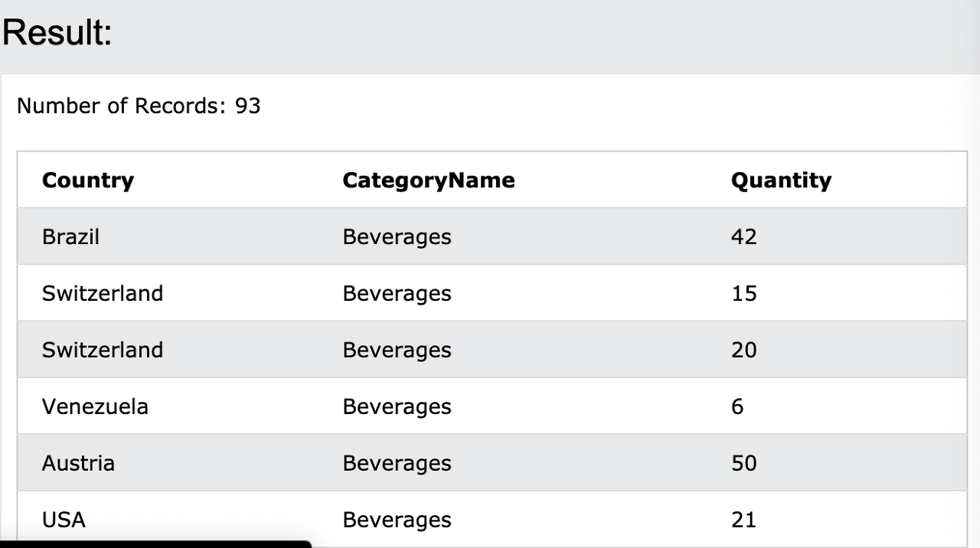Select the Venezuela country cell

coord(95,406)
